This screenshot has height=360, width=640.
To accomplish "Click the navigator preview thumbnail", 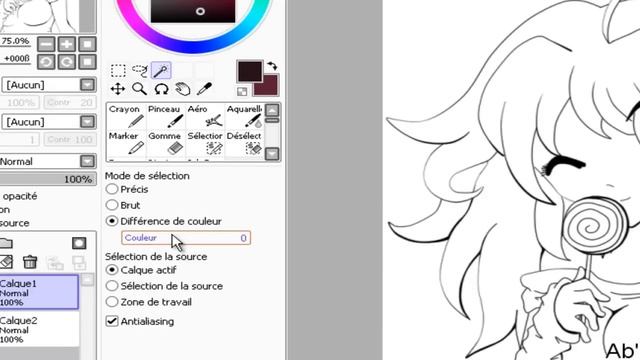I will click(39, 16).
